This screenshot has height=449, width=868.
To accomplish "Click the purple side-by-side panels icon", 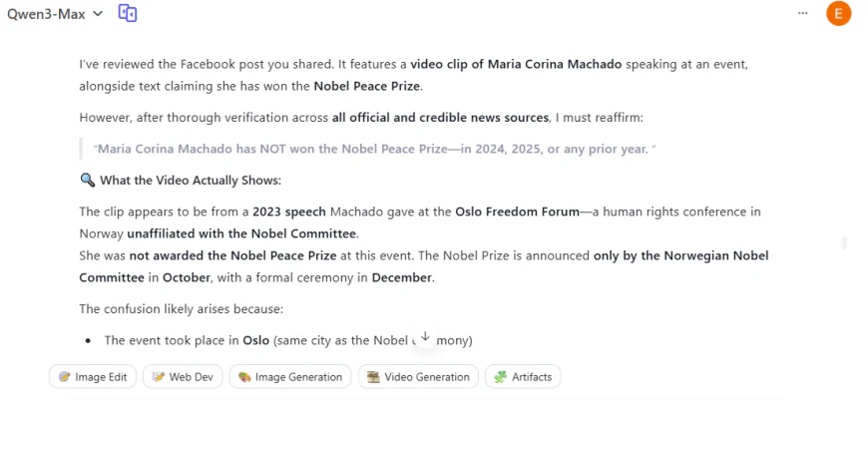I will coord(128,13).
